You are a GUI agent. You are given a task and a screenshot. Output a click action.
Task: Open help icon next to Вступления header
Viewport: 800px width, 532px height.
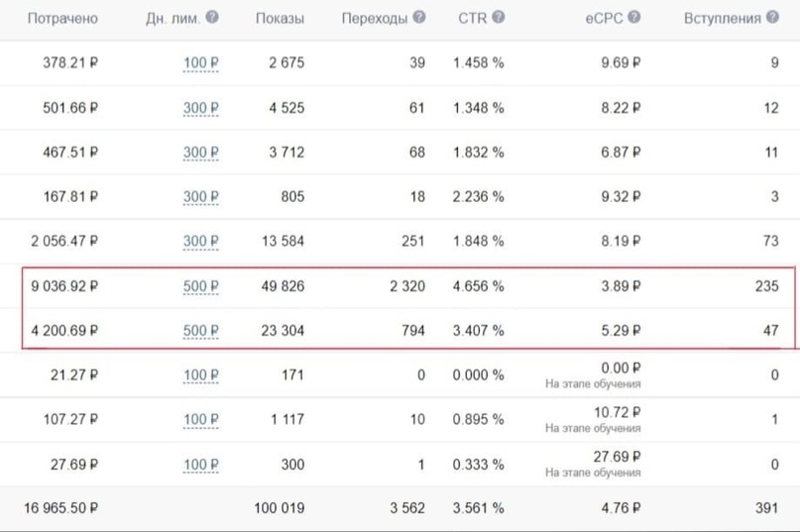coord(773,18)
